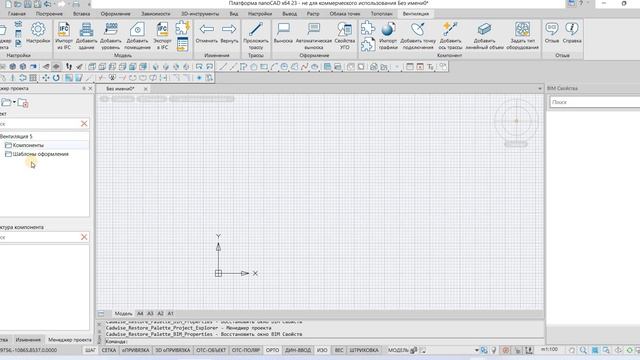This screenshot has width=640, height=360.
Task: Click view compass navigation widget
Action: click(x=516, y=121)
